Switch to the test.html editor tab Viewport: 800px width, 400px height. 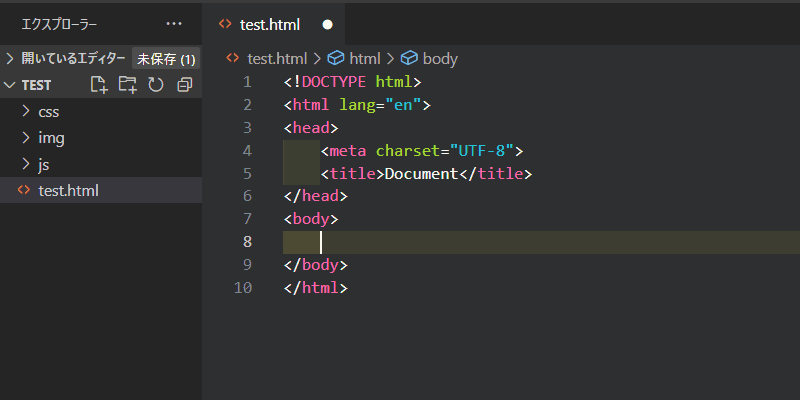point(273,24)
